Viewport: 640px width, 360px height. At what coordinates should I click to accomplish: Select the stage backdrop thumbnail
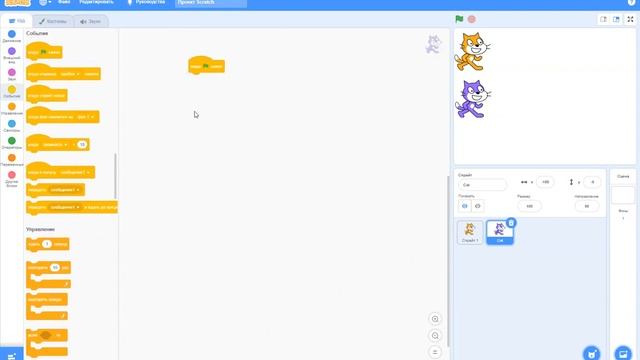pyautogui.click(x=623, y=195)
